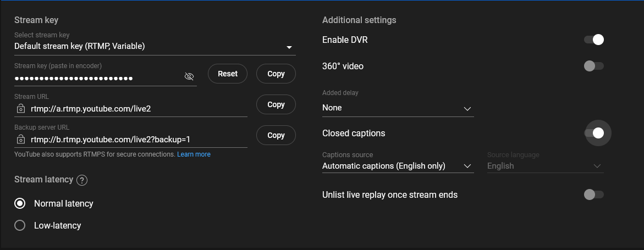Turn on the 360° video switch
The height and width of the screenshot is (250, 644).
point(594,66)
